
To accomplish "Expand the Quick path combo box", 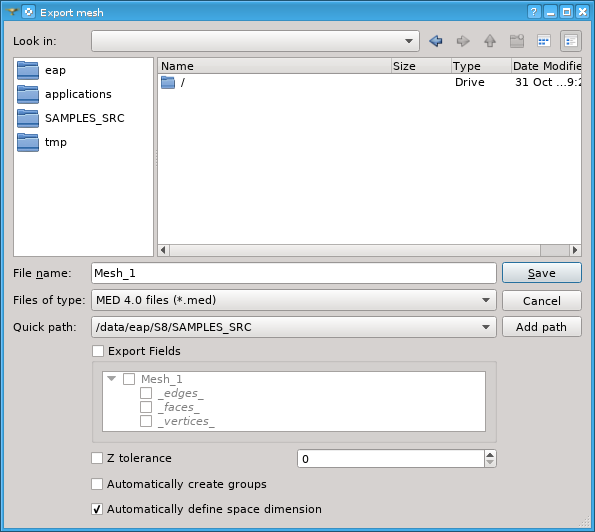I will [294, 327].
